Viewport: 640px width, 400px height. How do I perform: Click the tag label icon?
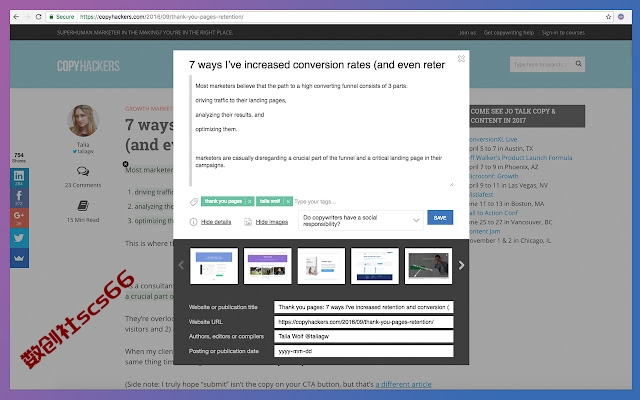(x=194, y=202)
